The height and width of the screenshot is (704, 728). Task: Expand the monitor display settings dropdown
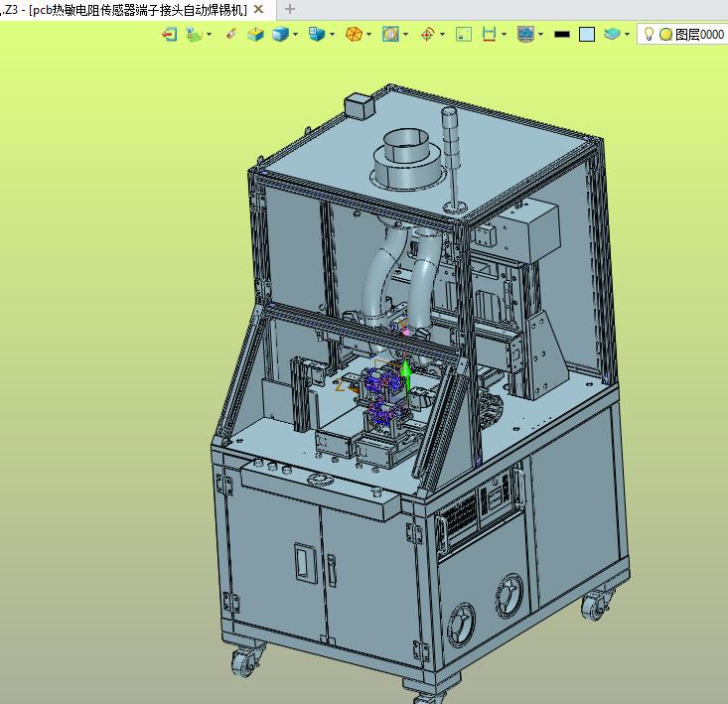[541, 35]
